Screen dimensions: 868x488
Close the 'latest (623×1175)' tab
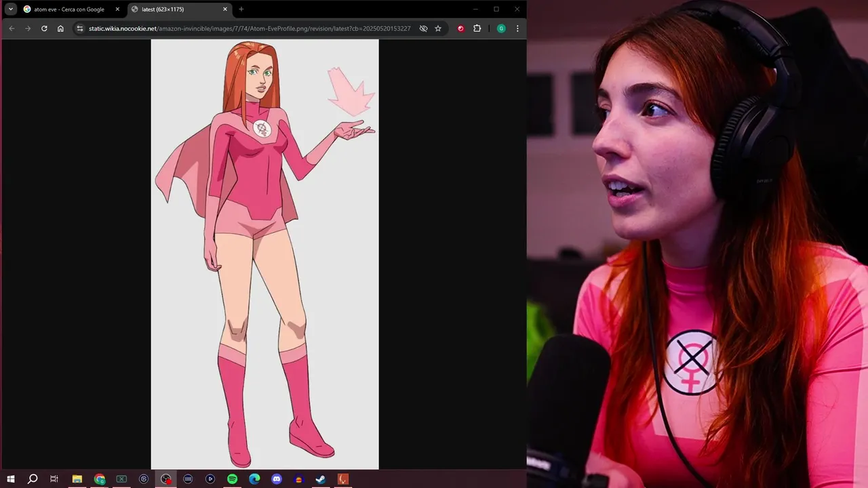tap(225, 9)
